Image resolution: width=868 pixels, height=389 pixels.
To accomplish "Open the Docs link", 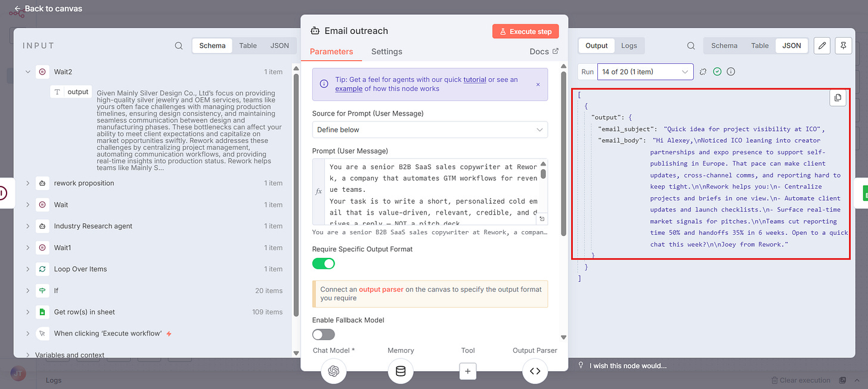I will pos(544,51).
